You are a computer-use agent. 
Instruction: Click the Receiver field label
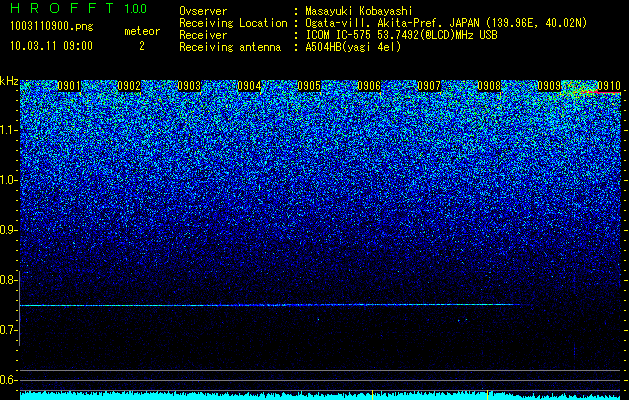(203, 35)
